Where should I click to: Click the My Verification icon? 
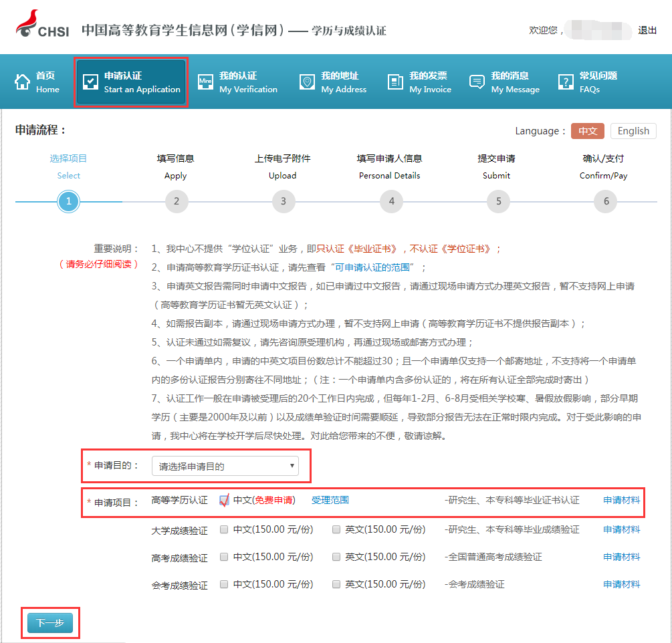click(205, 82)
